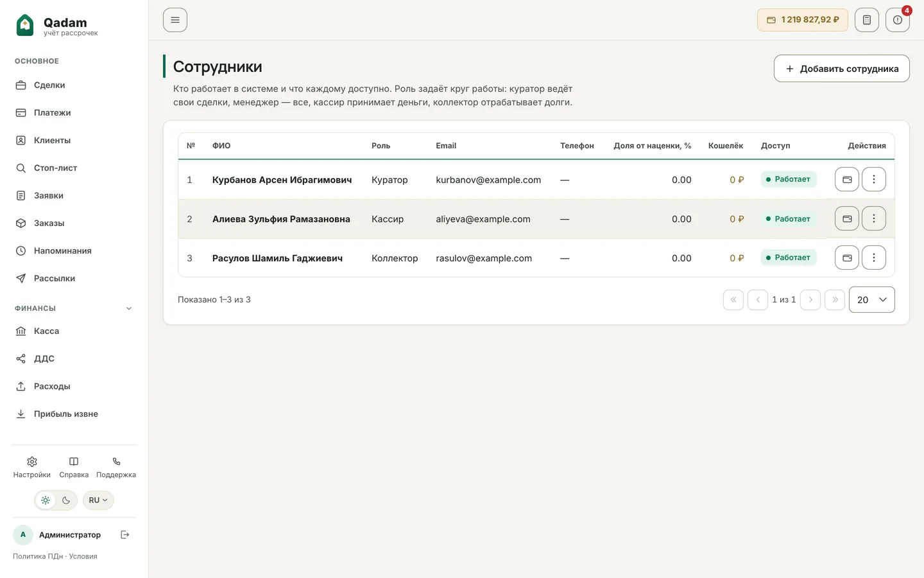The image size is (924, 578).
Task: Open Политика ПДн link
Action: pyautogui.click(x=38, y=556)
